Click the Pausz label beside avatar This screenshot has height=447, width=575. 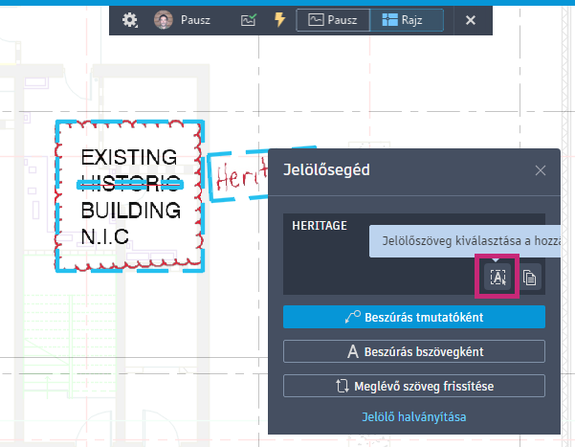pyautogui.click(x=195, y=20)
